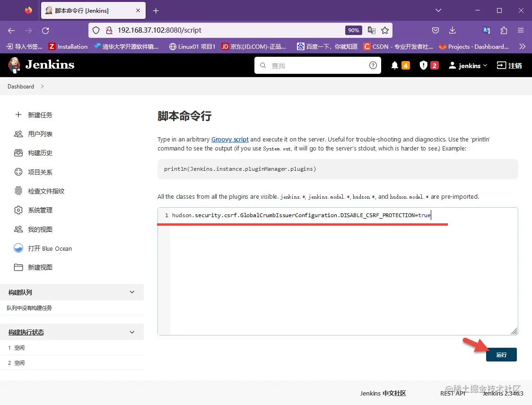Open the 京东(JD.COM) bookmark
This screenshot has width=532, height=405.
[254, 46]
